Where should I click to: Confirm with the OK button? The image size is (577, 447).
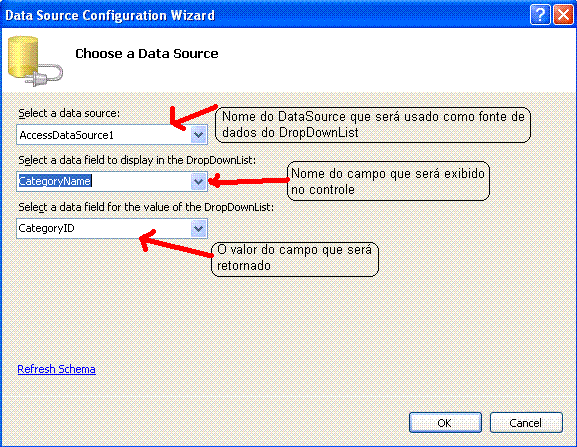445,423
